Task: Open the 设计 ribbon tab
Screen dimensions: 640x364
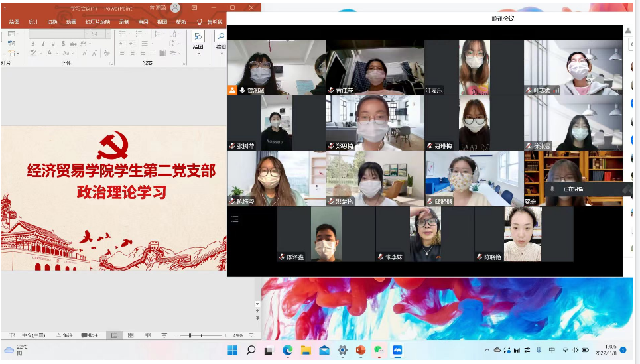Action: pyautogui.click(x=33, y=22)
